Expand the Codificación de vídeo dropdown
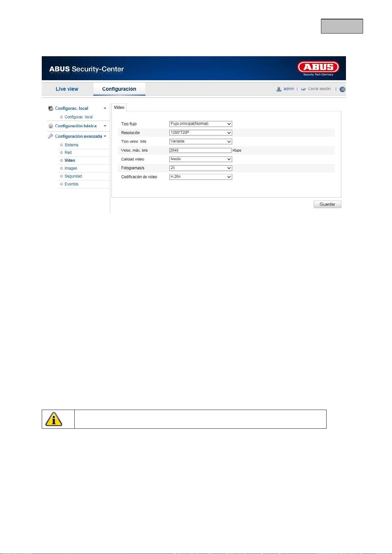392x554 pixels. pyautogui.click(x=200, y=177)
